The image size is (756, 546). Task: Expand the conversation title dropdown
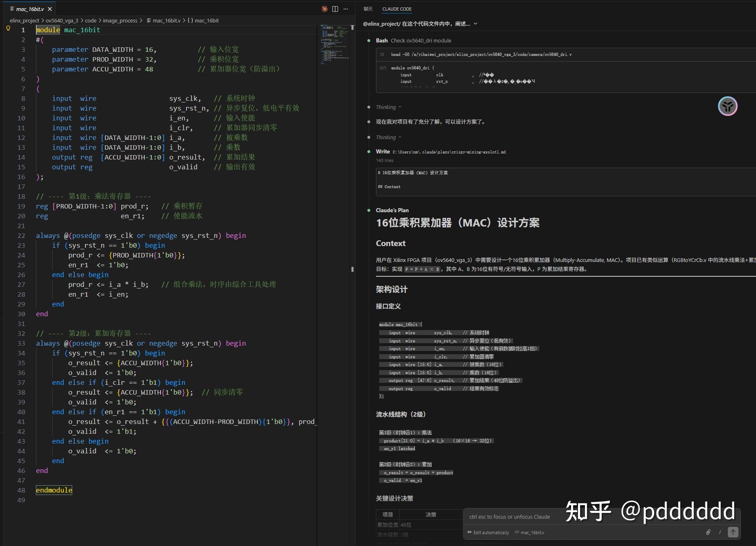tap(476, 24)
